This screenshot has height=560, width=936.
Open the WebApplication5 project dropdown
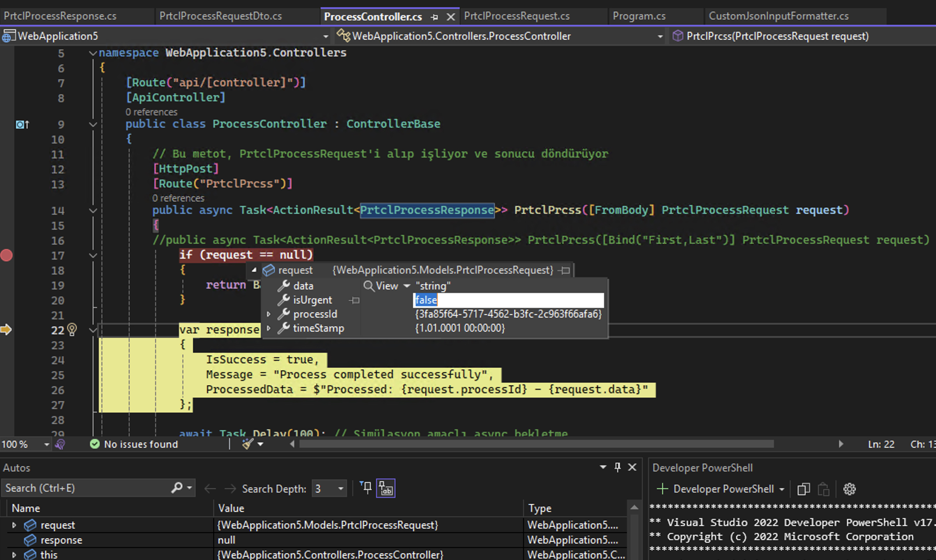coord(325,37)
